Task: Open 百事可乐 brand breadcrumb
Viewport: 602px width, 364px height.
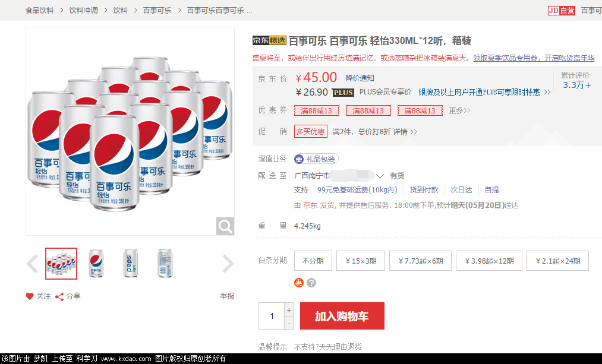Action: (x=157, y=11)
